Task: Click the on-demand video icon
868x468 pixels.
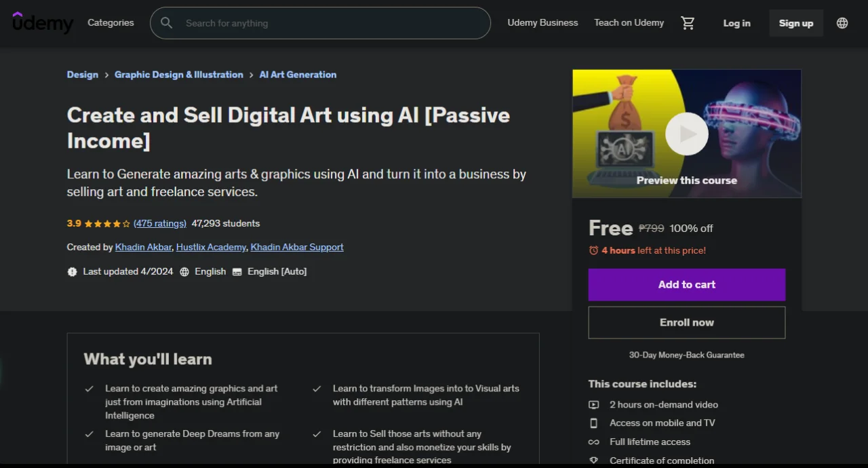Action: click(594, 405)
